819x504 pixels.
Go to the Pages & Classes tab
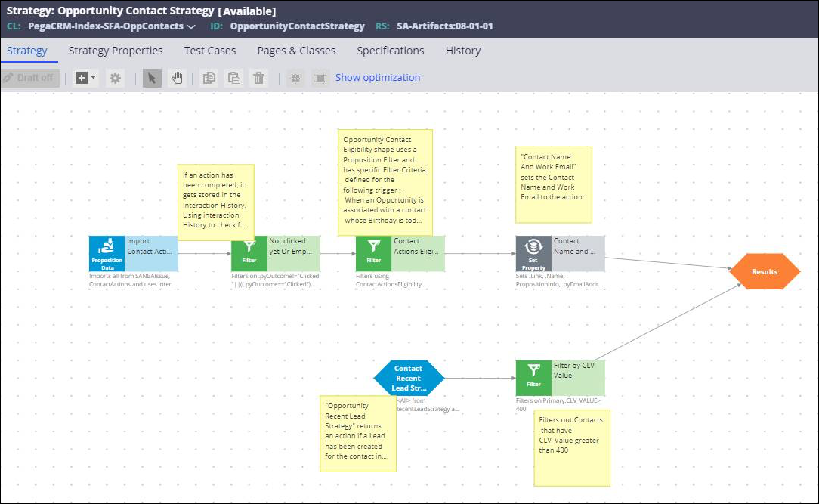pos(296,51)
